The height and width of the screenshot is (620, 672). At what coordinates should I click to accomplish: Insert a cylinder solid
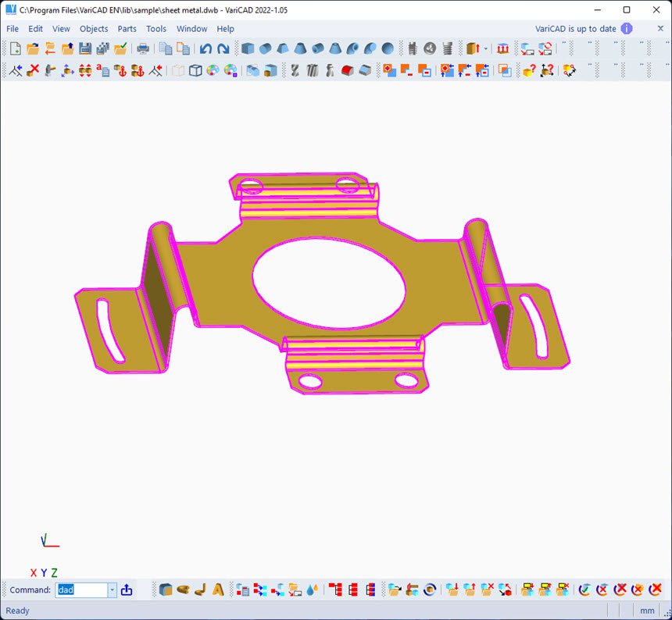(266, 48)
